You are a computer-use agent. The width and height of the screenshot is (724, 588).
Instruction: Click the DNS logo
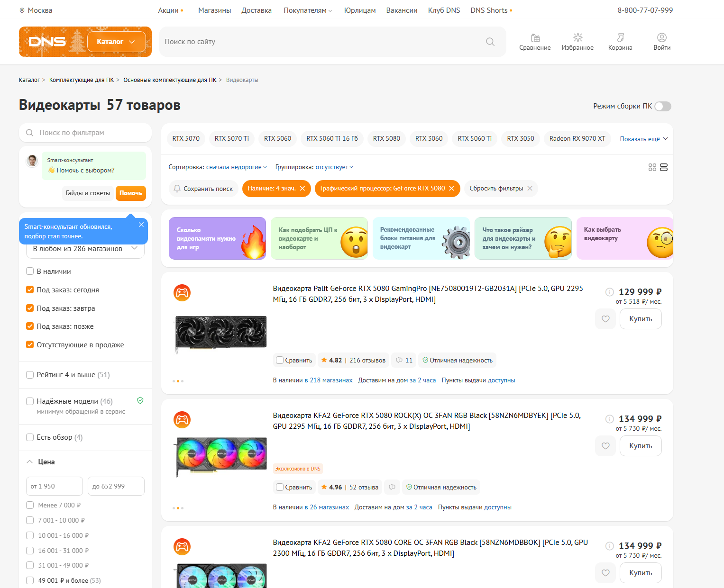(47, 42)
